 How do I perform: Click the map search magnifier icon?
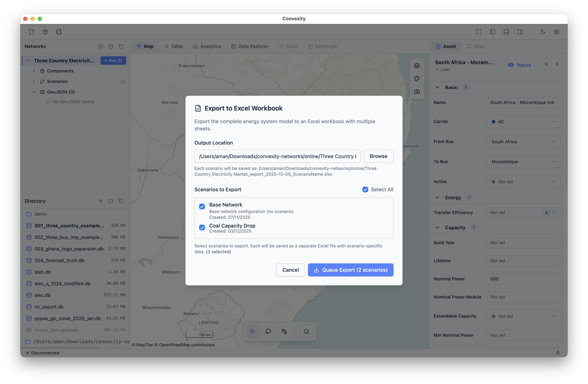[306, 331]
